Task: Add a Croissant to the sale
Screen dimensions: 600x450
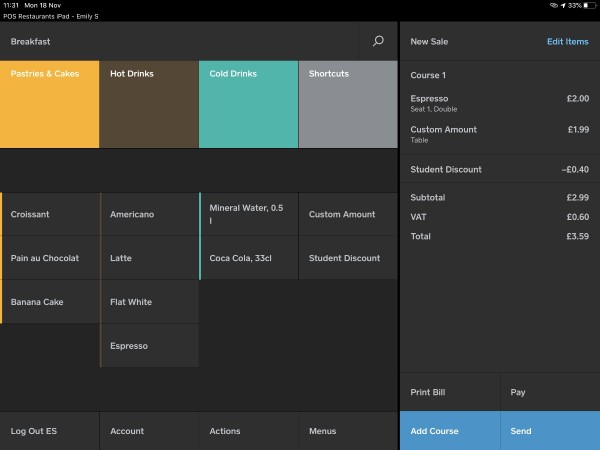Action: click(x=50, y=214)
